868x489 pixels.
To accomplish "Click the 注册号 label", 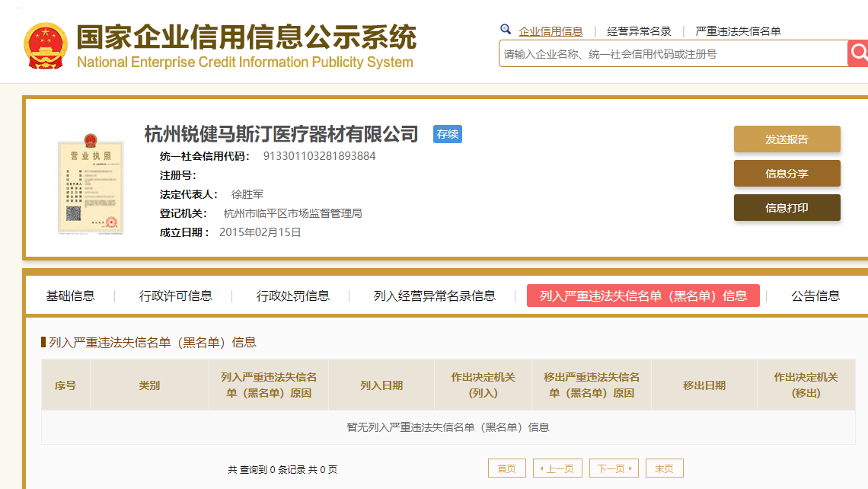I will pyautogui.click(x=177, y=175).
